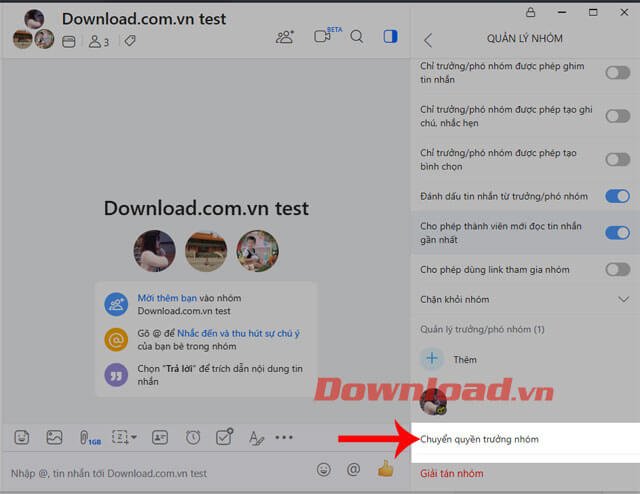
Task: Toggle only leaders can create polls
Action: click(618, 159)
